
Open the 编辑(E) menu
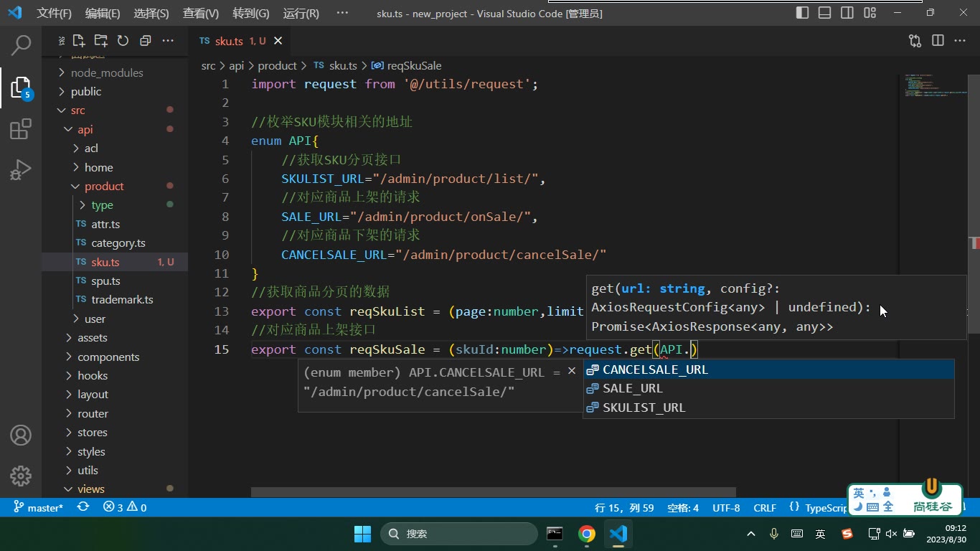coord(103,13)
